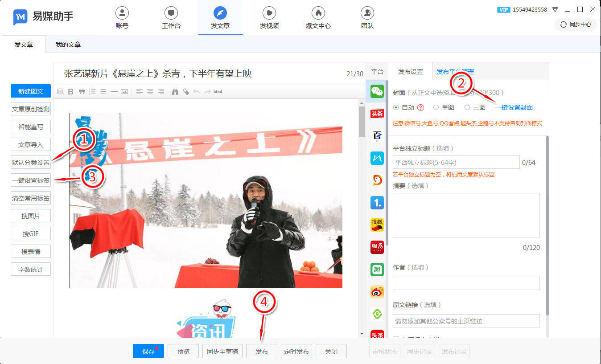
Task: Open 同步中心 at top right
Action: point(576,25)
